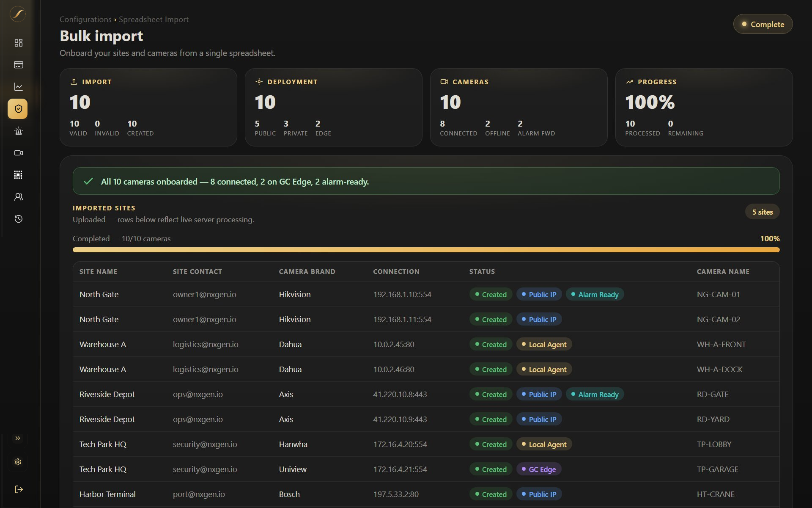Image resolution: width=812 pixels, height=508 pixels.
Task: Click the Public IP chip in the RD-YARD row
Action: (539, 419)
